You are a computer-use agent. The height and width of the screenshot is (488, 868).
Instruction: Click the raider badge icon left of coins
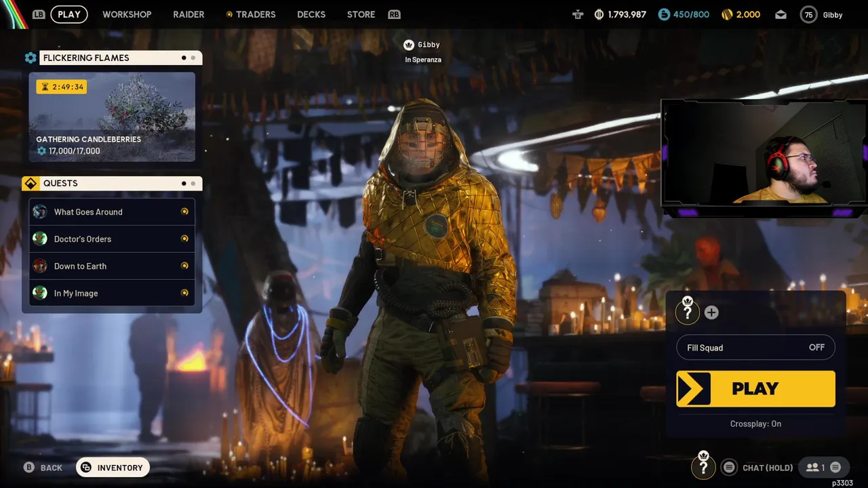tap(578, 14)
